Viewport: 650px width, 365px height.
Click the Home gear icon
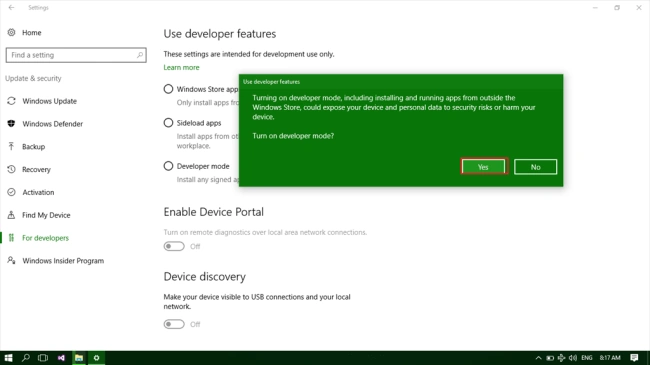click(x=11, y=32)
